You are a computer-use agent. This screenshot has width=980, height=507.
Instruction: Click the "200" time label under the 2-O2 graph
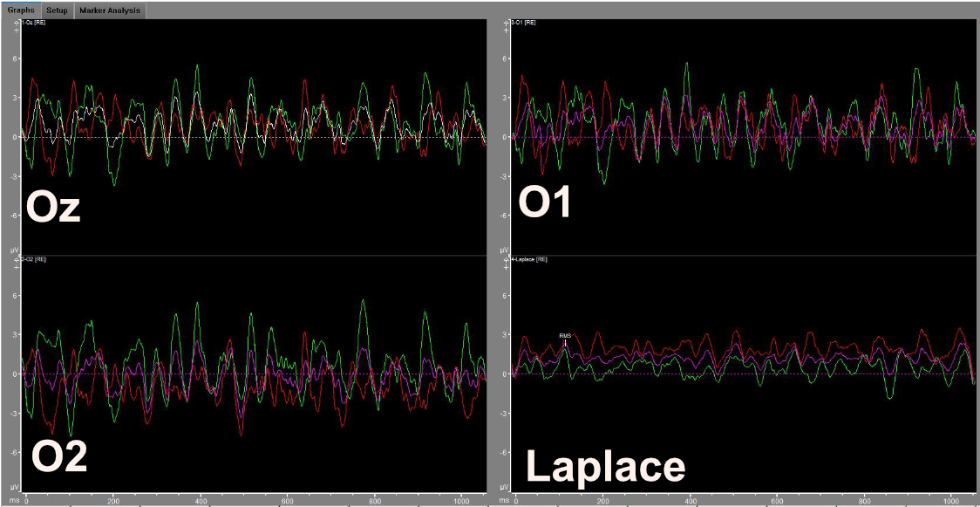(x=113, y=502)
